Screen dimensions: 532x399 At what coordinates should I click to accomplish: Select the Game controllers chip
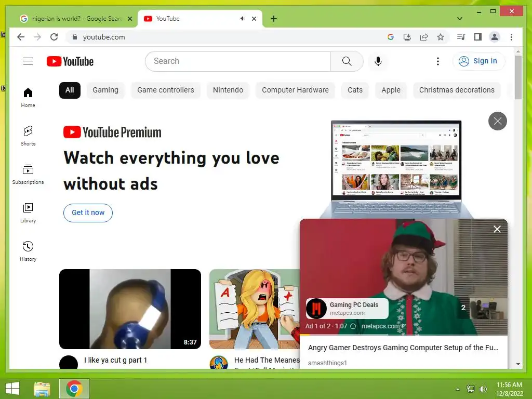tap(166, 90)
